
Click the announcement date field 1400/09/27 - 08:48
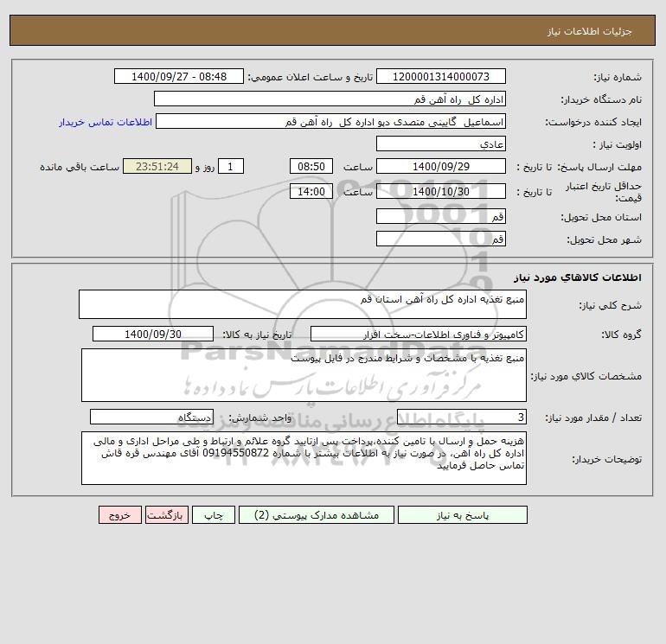click(179, 76)
